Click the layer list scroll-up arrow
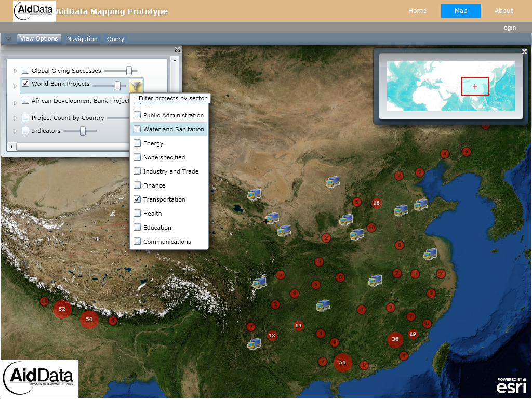This screenshot has width=532, height=399. pos(175,60)
